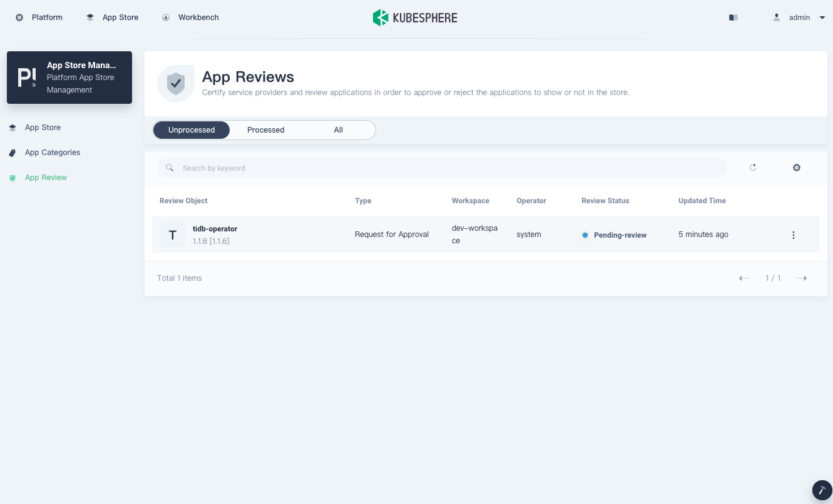This screenshot has height=504, width=833.
Task: Open the Platform menu
Action: click(39, 18)
